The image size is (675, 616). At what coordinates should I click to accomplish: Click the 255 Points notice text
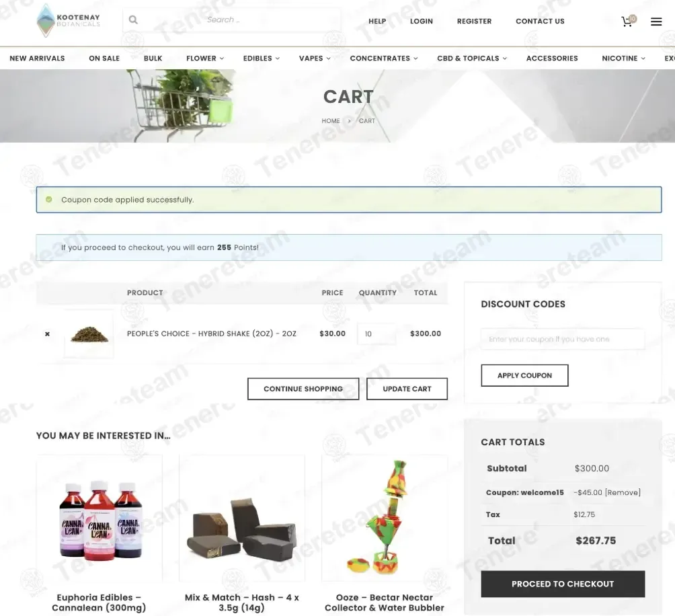[x=160, y=247]
